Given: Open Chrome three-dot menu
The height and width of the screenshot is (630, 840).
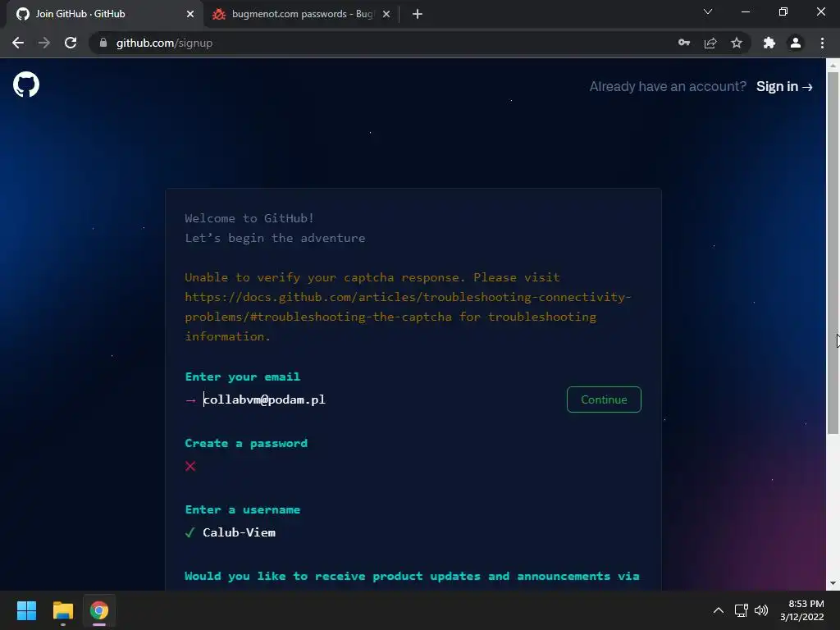Looking at the screenshot, I should [x=822, y=43].
